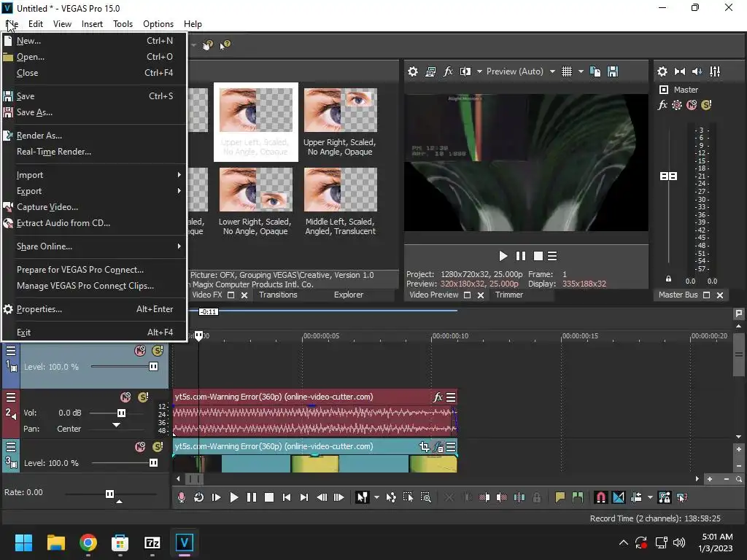The image size is (747, 560).
Task: Open Event Pan/Crop on video clip
Action: (424, 447)
